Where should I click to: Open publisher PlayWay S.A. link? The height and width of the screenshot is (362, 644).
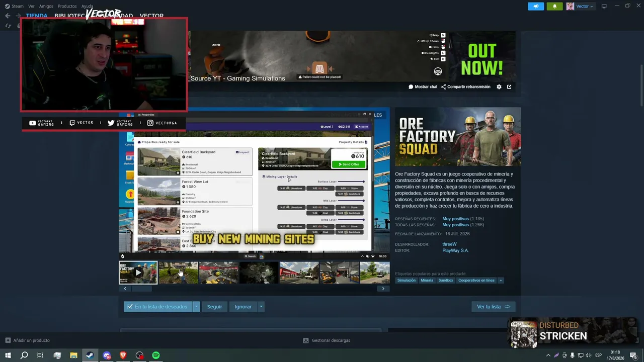[455, 250]
